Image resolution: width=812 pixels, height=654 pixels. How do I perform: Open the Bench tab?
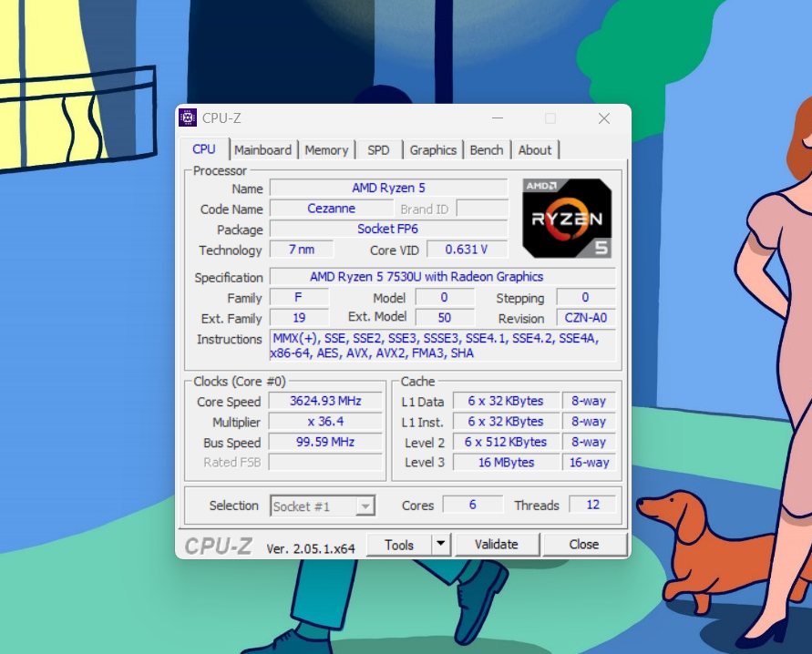point(487,150)
